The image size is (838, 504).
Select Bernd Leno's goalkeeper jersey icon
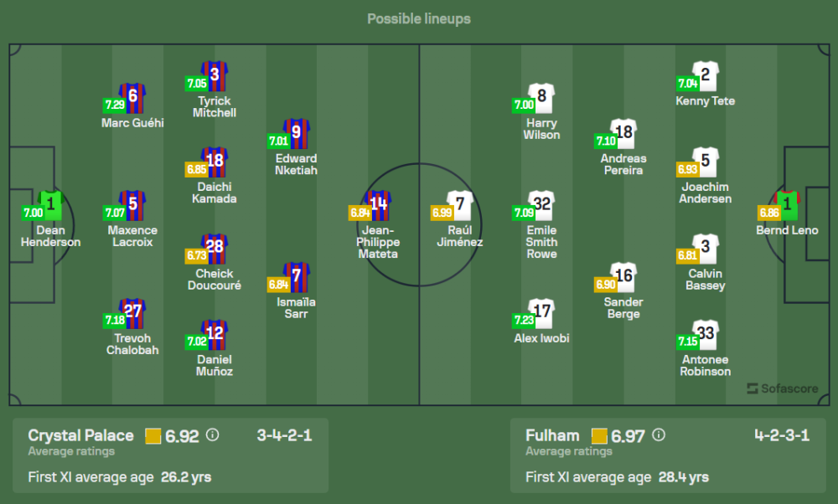pyautogui.click(x=788, y=203)
